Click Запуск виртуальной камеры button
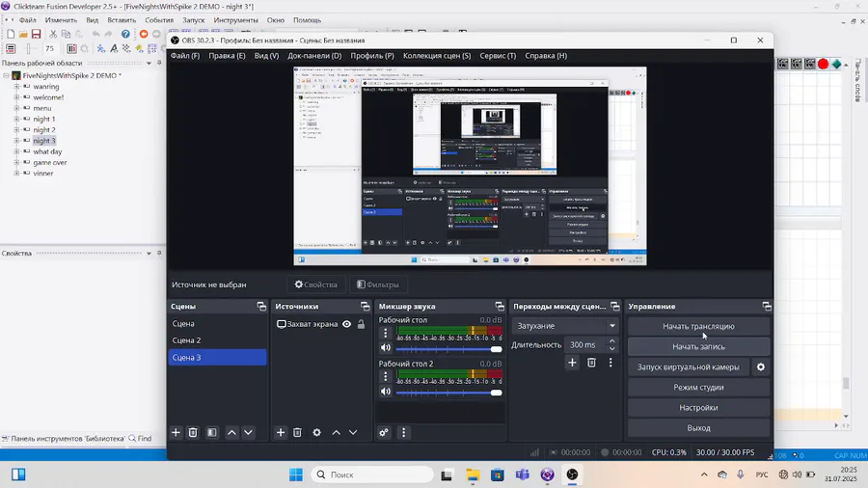This screenshot has height=488, width=868. [x=688, y=366]
